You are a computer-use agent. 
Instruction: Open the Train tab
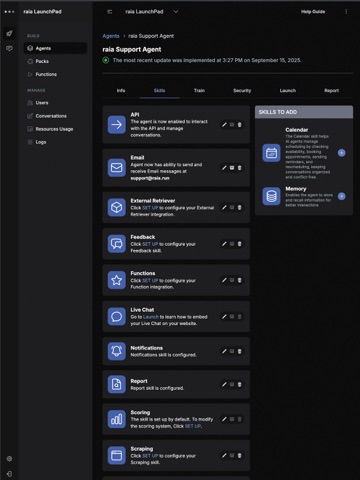(x=199, y=90)
